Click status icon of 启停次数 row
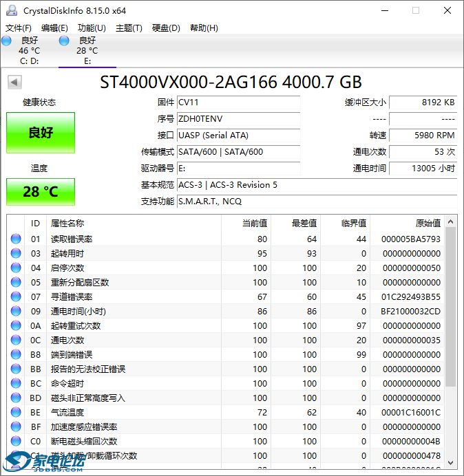This screenshot has width=464, height=476. click(16, 268)
